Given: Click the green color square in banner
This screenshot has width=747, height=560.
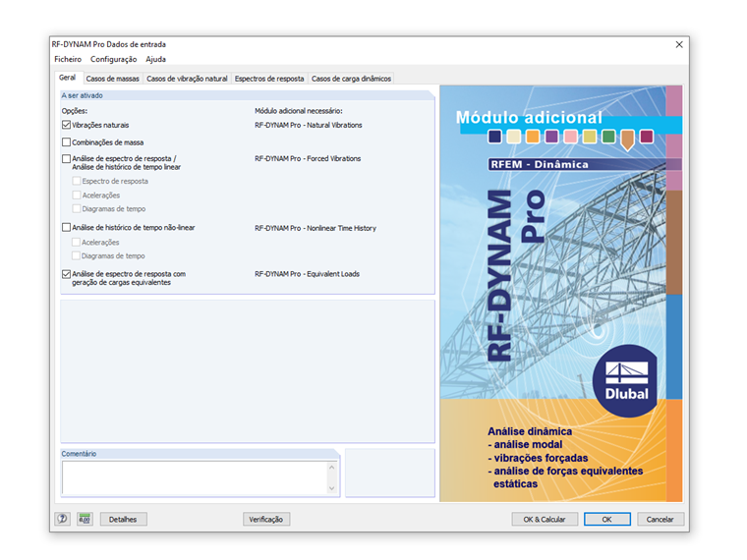Looking at the screenshot, I should click(x=608, y=137).
